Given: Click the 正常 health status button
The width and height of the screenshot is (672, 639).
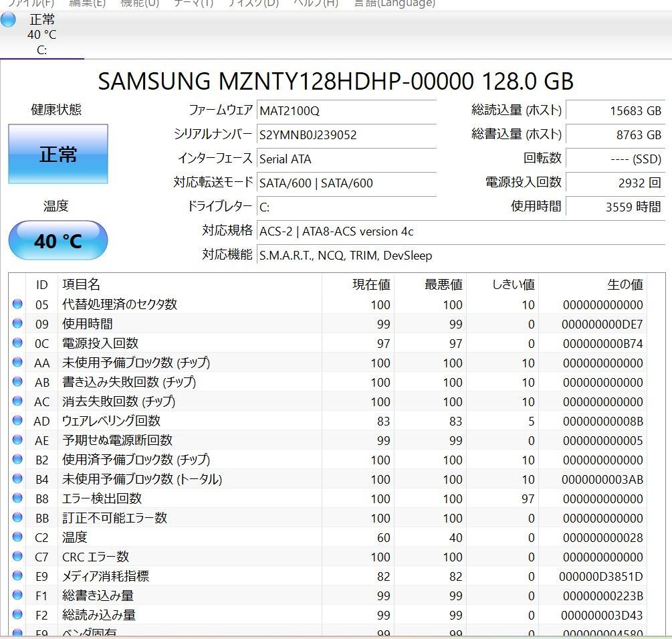Looking at the screenshot, I should (x=58, y=155).
